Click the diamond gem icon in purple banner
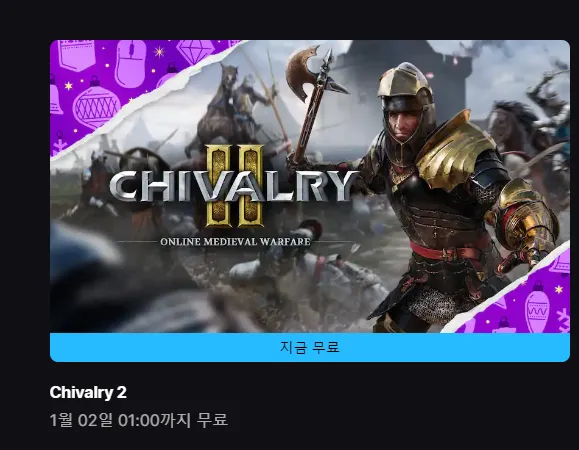 [x=194, y=51]
